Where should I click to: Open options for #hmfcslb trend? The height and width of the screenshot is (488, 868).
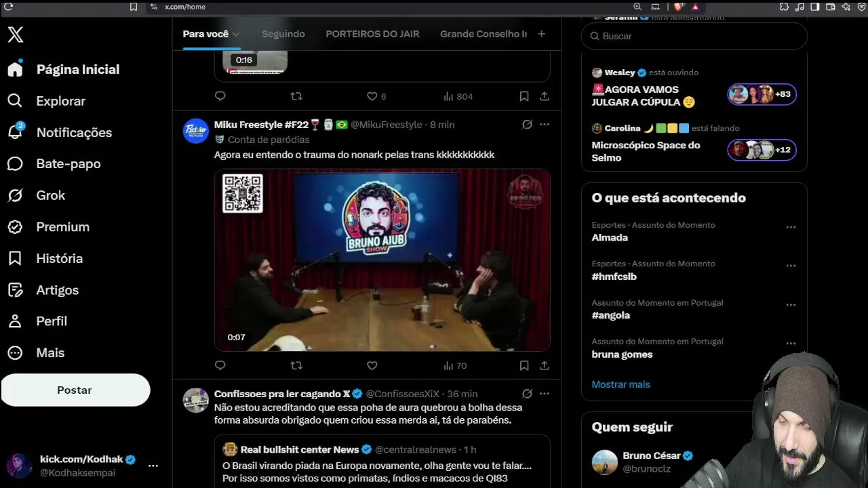pyautogui.click(x=791, y=266)
